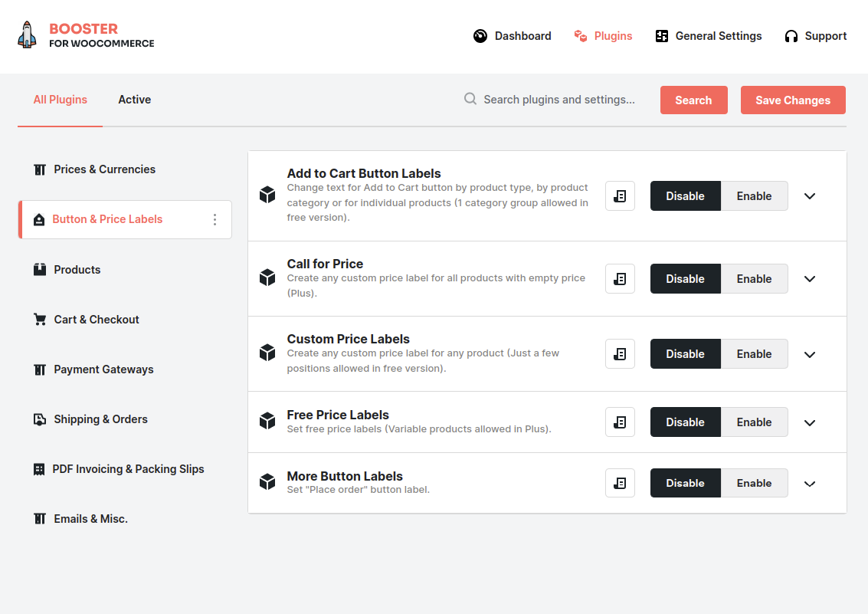Image resolution: width=868 pixels, height=614 pixels.
Task: Click the More Button Labels cube icon
Action: point(267,481)
